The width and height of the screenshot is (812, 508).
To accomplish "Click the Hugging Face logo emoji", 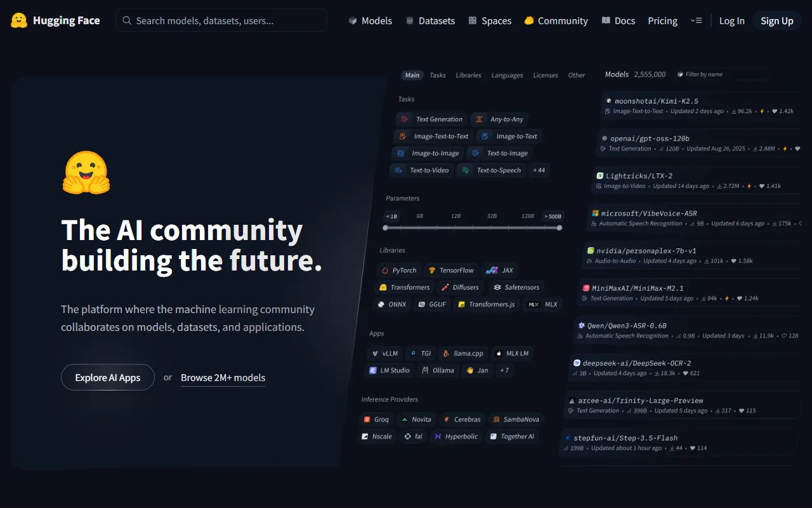I will coord(19,21).
